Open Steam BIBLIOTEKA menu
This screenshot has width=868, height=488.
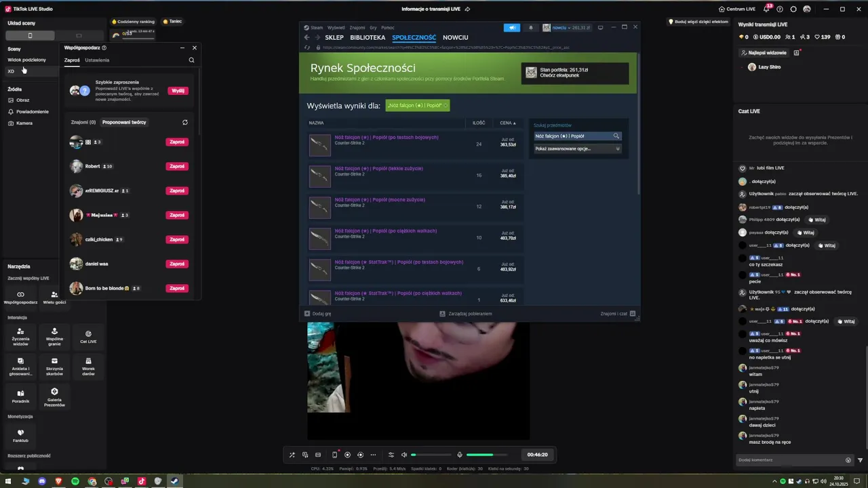click(x=368, y=38)
